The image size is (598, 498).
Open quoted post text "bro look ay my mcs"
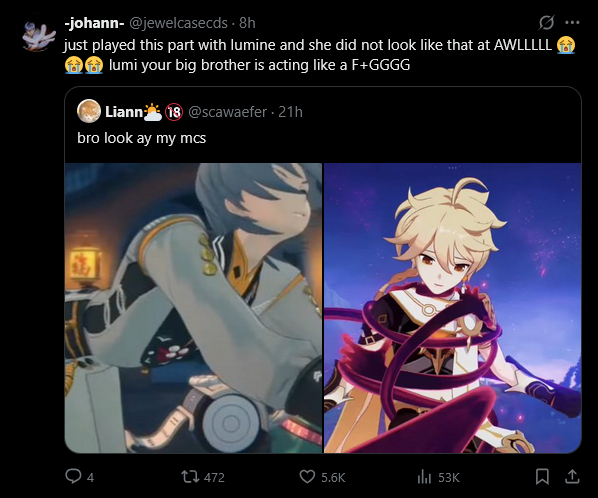(141, 138)
